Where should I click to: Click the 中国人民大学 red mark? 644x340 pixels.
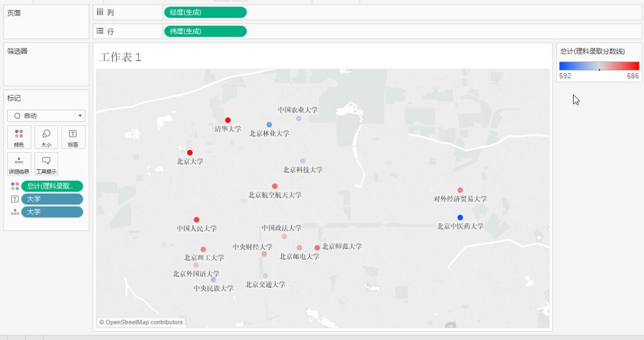[x=197, y=220]
